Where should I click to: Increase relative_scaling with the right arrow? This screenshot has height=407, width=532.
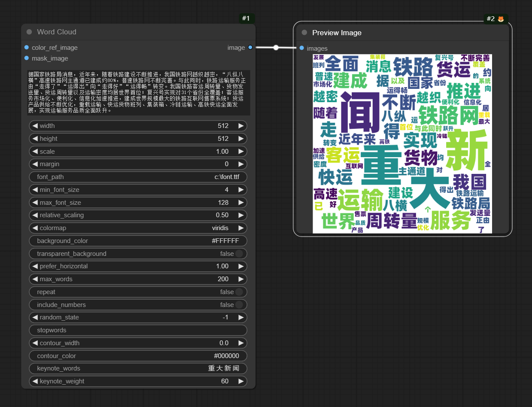click(x=241, y=215)
